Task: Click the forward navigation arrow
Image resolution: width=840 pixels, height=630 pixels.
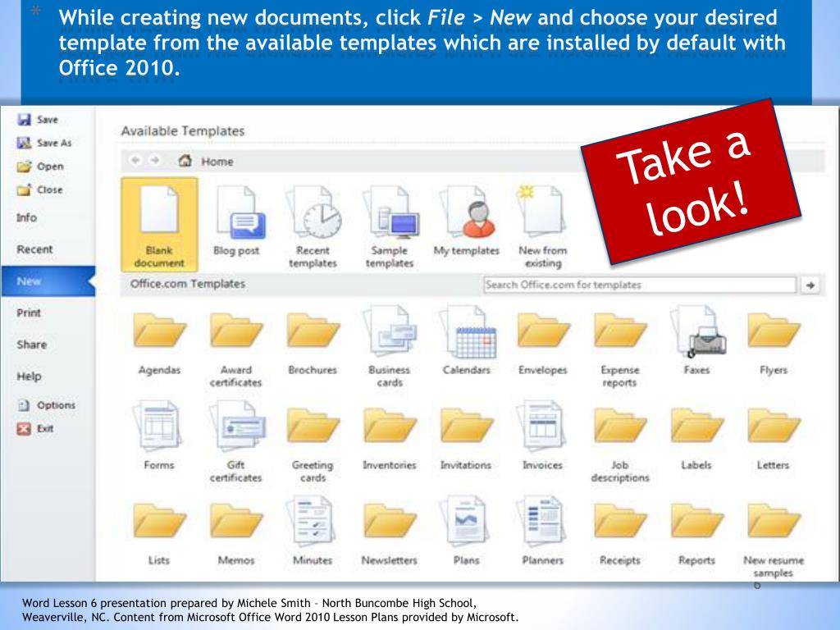Action: tap(155, 160)
